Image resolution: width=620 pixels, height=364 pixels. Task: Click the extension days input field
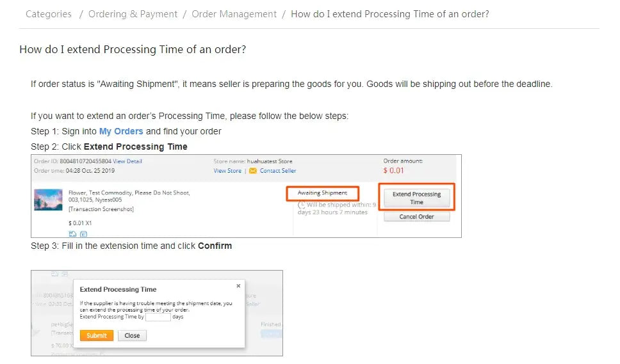pyautogui.click(x=158, y=317)
